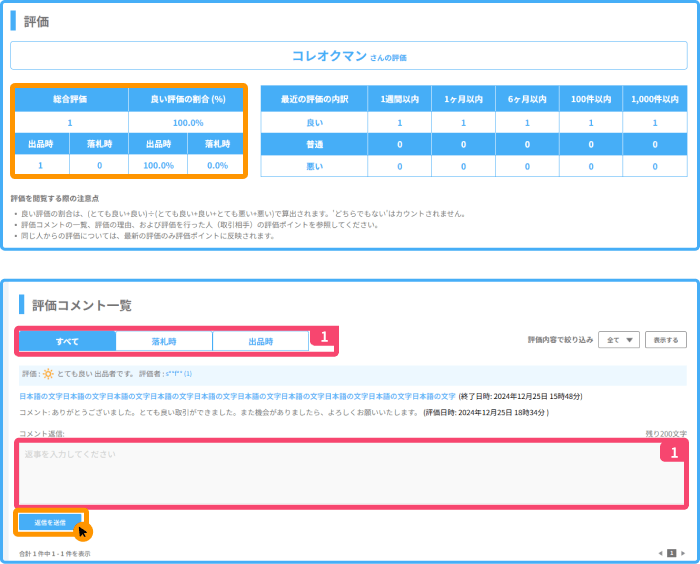
Task: Click the 表示する filter button
Action: coord(666,340)
